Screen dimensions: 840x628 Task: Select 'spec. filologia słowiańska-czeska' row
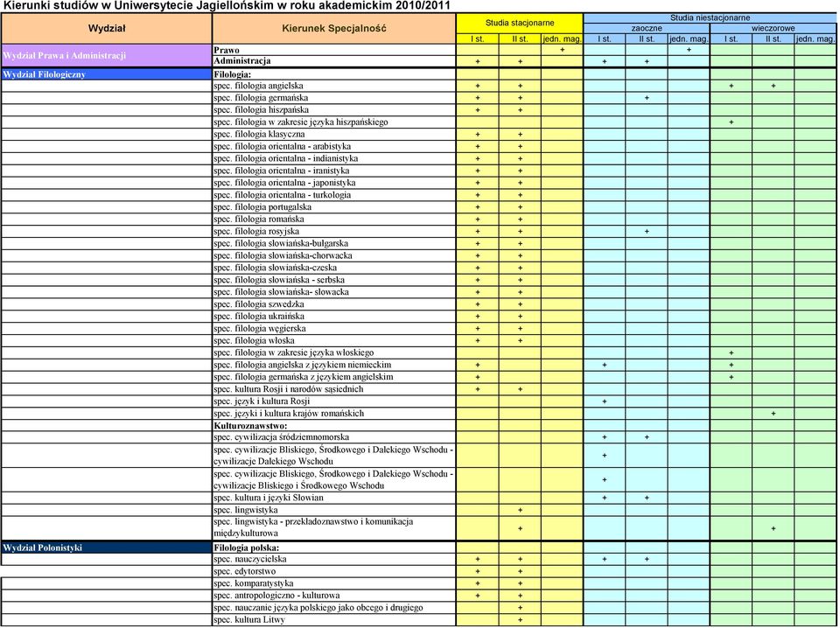point(333,268)
